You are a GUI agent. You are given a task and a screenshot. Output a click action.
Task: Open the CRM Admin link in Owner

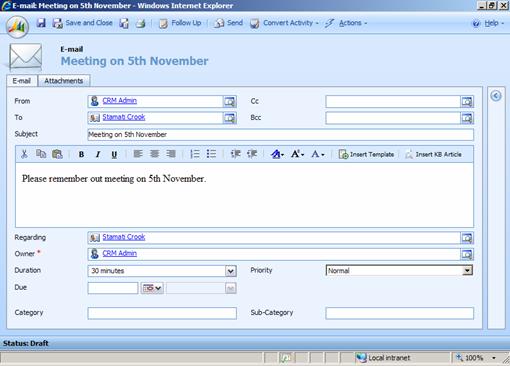(x=119, y=253)
